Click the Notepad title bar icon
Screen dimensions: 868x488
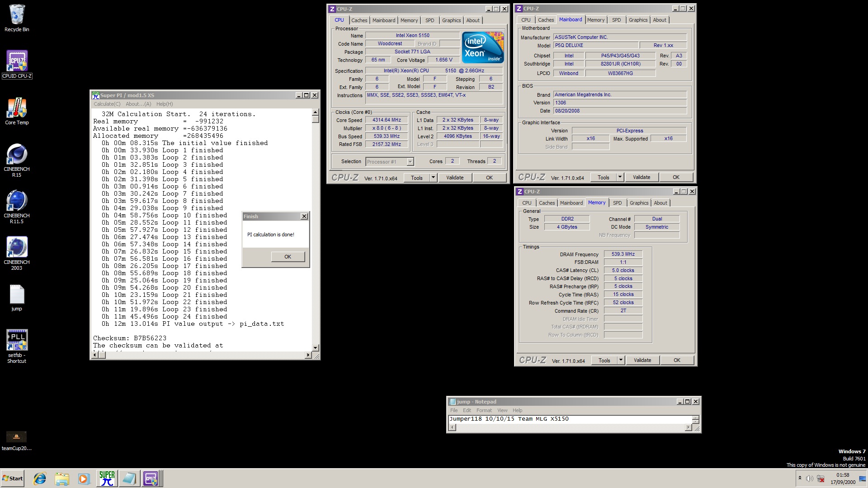click(x=453, y=402)
